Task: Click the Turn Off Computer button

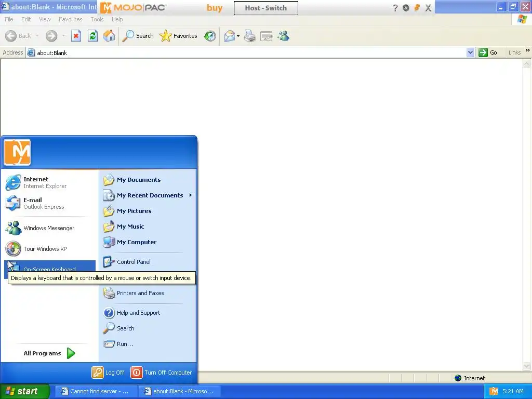Action: [x=161, y=372]
